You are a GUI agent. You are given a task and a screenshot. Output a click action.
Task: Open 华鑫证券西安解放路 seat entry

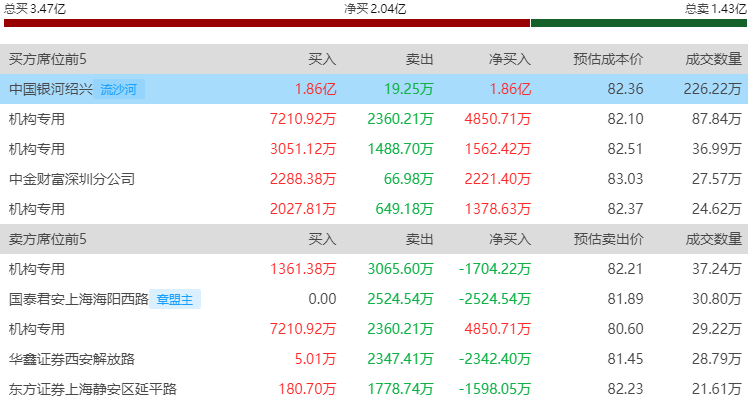pos(72,359)
